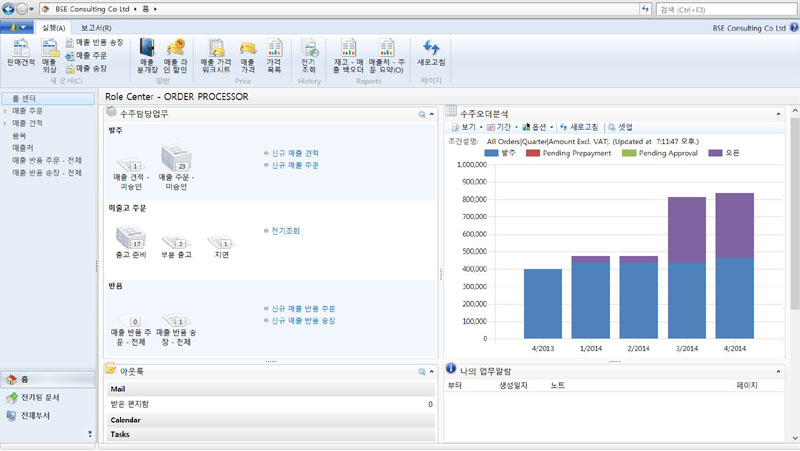Click the 신규 매출 반품 송장 link

(x=303, y=321)
